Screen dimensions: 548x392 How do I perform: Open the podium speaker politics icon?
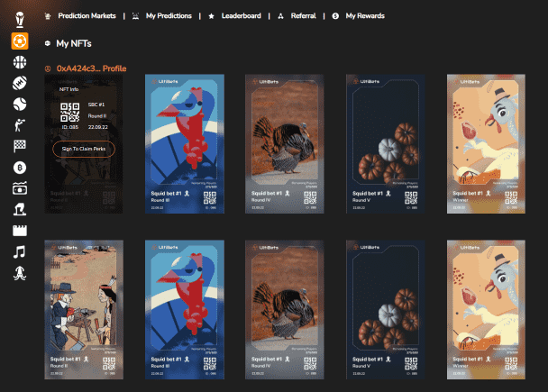[20, 209]
